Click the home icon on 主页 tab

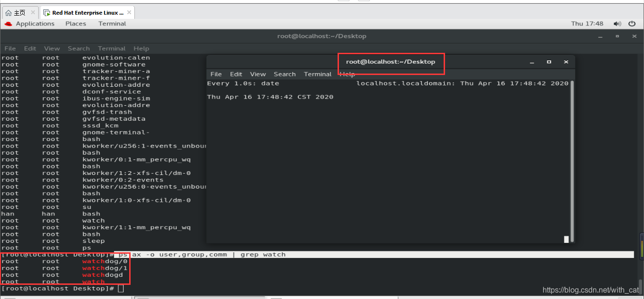pos(8,13)
